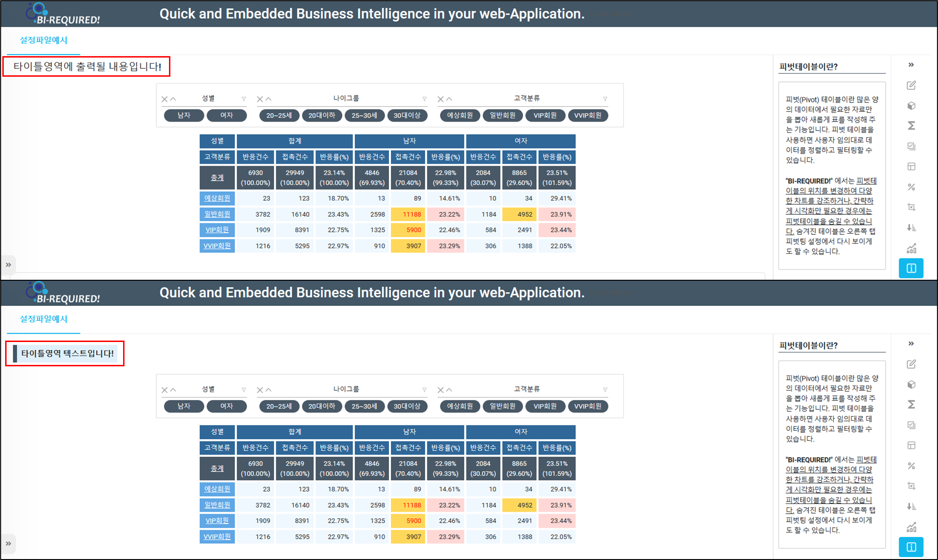Click the multi-check icon in bottom screenshot

[911, 425]
